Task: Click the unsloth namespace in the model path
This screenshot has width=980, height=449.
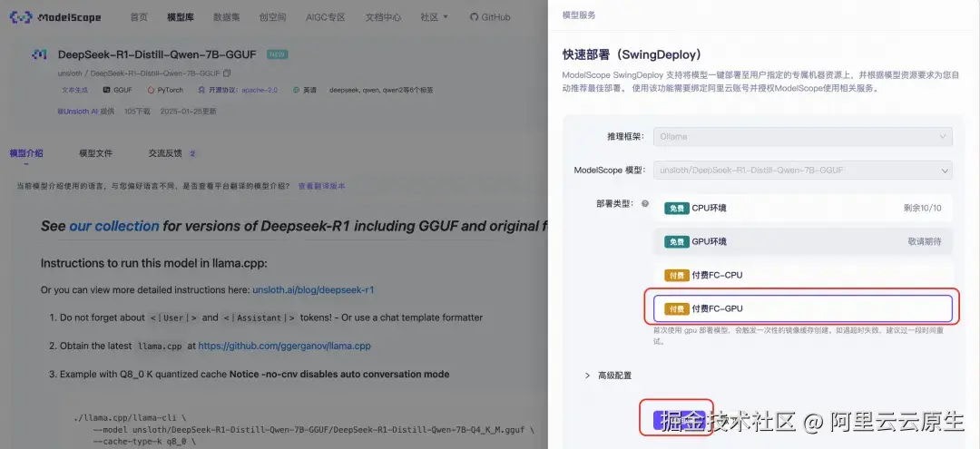Action: [x=69, y=73]
